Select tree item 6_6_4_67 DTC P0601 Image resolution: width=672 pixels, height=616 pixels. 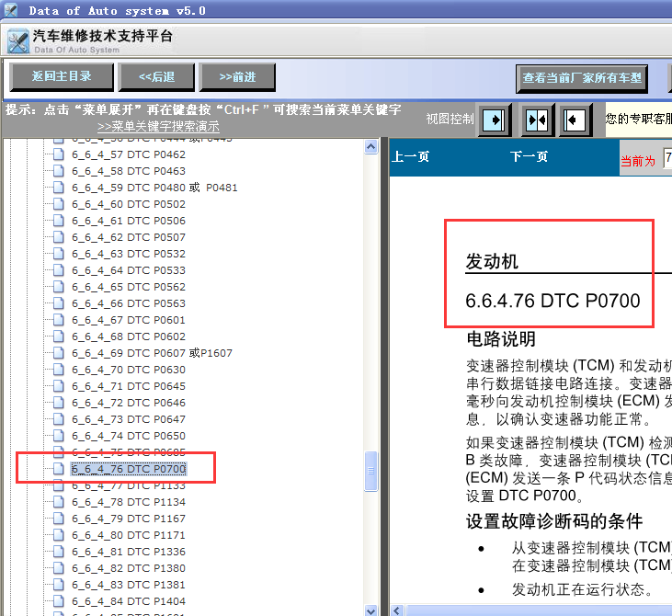129,320
